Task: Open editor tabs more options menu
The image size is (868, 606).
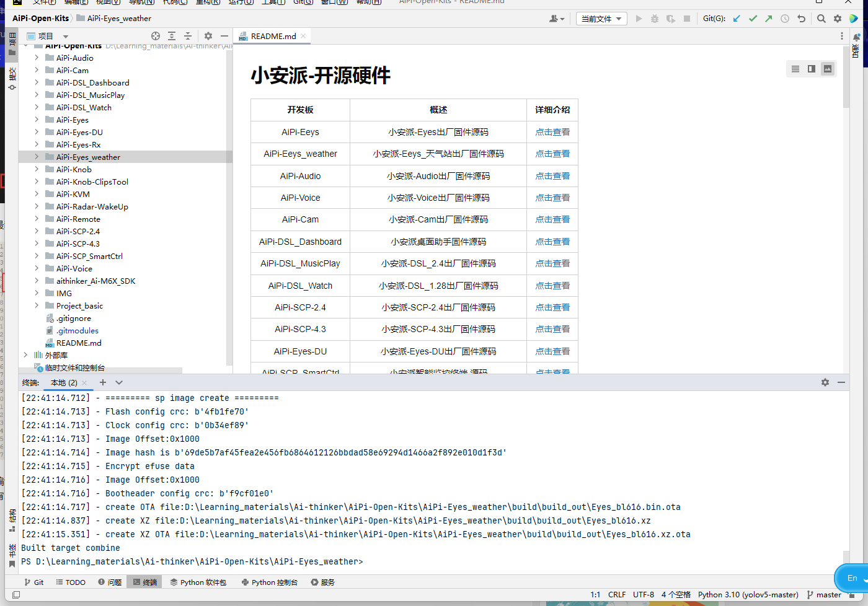Action: [842, 36]
